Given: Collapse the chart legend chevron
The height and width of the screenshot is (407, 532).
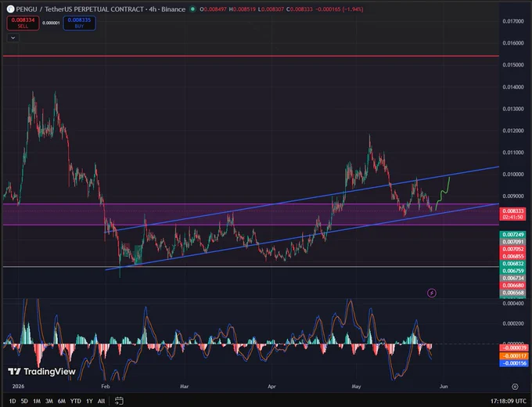Looking at the screenshot, I should pos(13,38).
